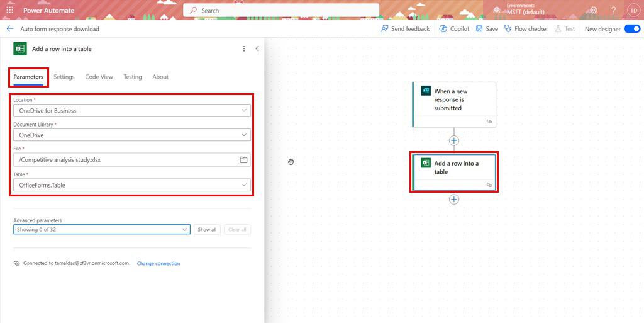Click the MSFT (default) environment name
Screen dimensions: 644x323
coord(525,13)
